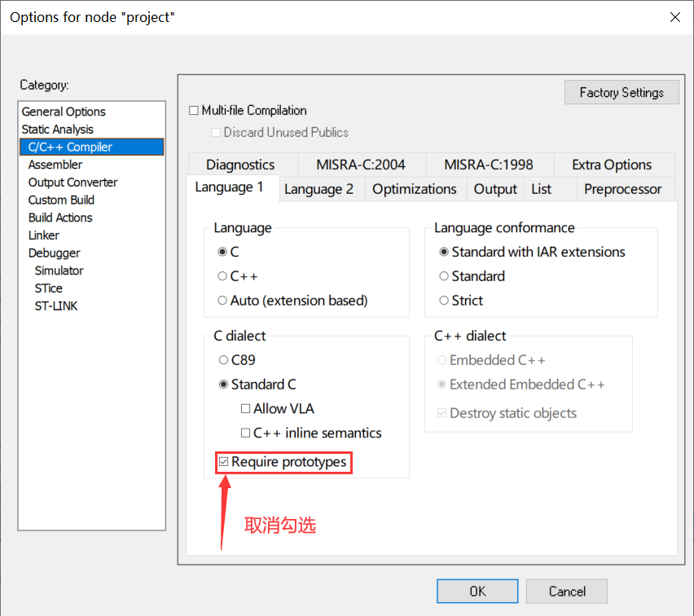Choose the Assembler category
The height and width of the screenshot is (616, 694).
point(55,164)
